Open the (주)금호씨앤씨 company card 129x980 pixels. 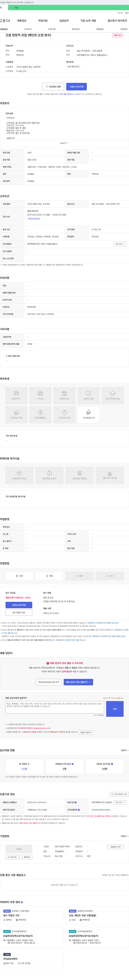coord(32,958)
